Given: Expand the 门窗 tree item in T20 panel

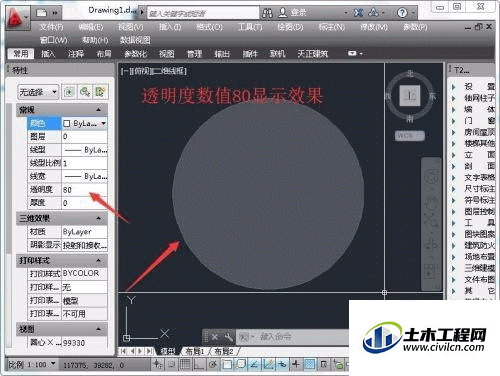Looking at the screenshot, I should 454,121.
